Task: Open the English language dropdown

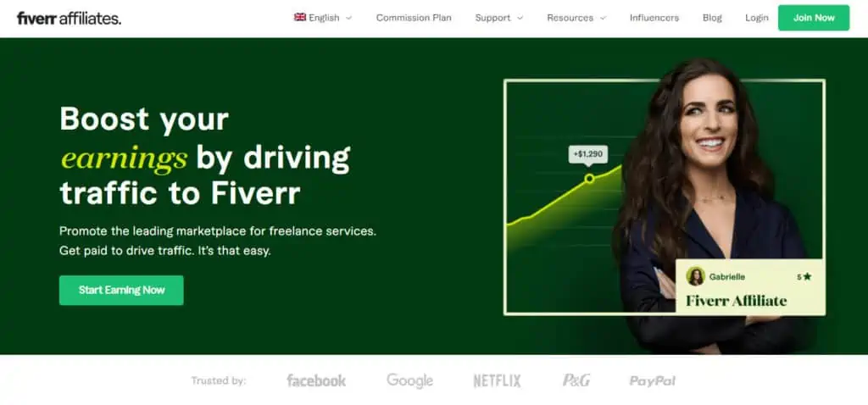Action: [323, 18]
